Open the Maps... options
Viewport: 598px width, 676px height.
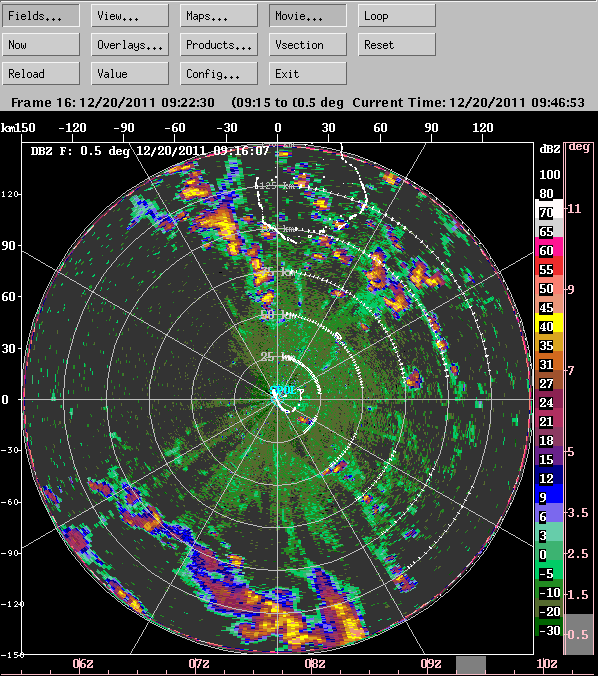(x=219, y=16)
